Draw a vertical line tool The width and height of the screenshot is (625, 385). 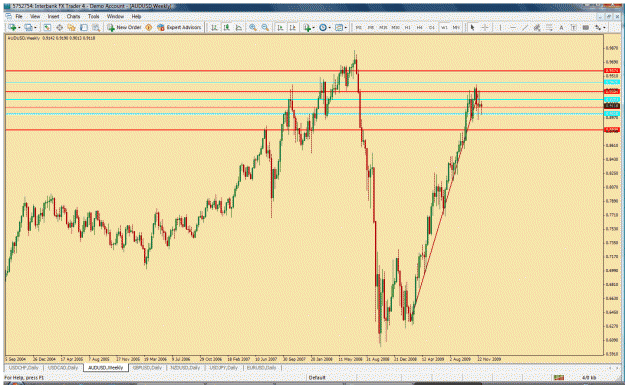coord(500,28)
